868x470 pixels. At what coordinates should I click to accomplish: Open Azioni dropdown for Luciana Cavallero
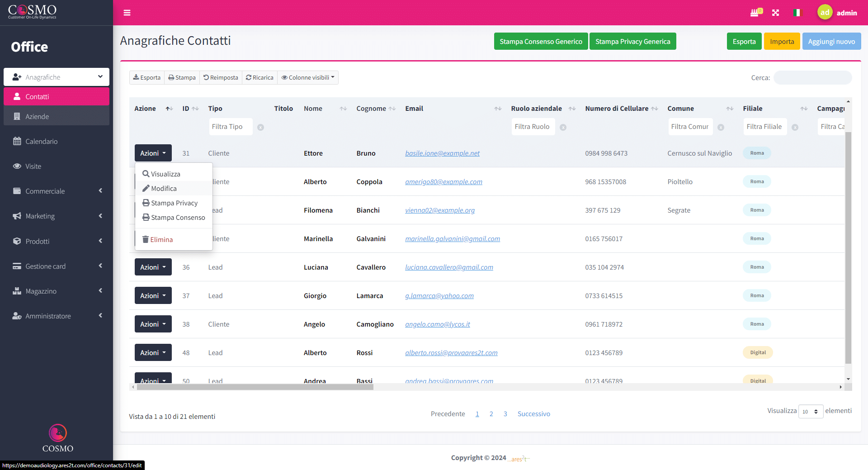153,267
